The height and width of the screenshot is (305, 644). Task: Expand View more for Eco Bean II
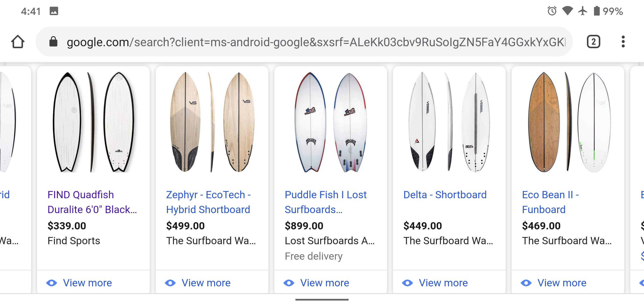click(562, 283)
